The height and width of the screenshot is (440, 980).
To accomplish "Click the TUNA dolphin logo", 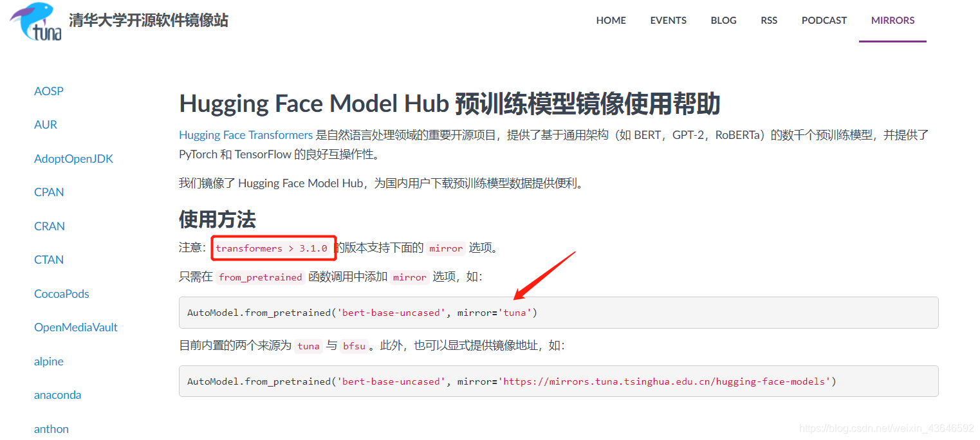I will coord(35,23).
